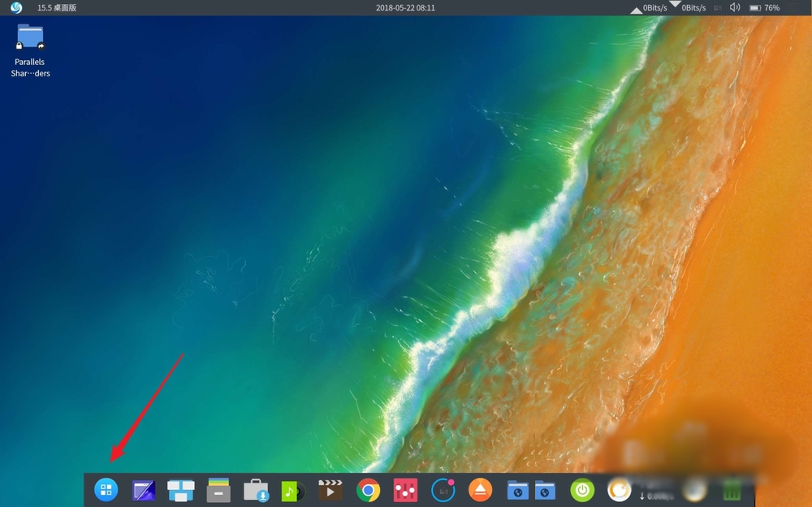Click the date and time display

(x=405, y=8)
